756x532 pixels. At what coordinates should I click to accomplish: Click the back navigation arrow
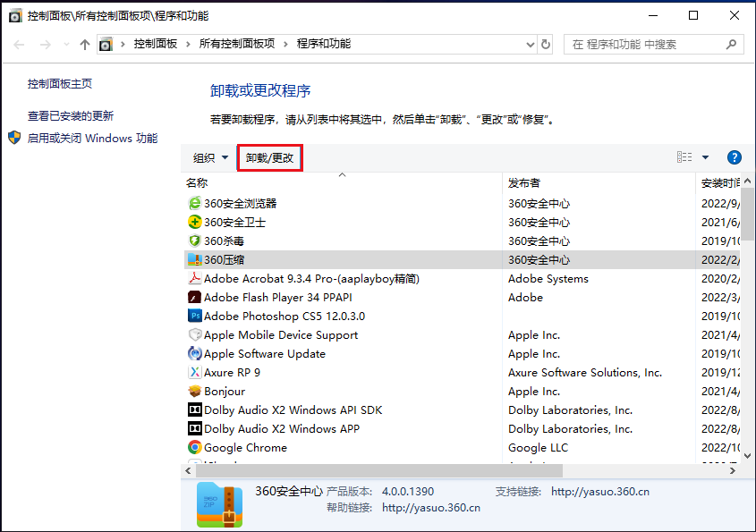click(19, 45)
